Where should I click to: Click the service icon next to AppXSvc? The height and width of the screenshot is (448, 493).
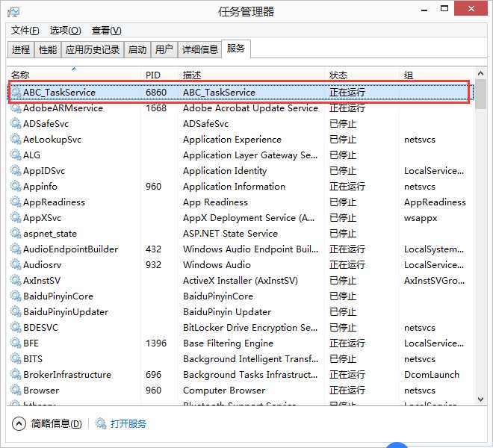pos(16,218)
